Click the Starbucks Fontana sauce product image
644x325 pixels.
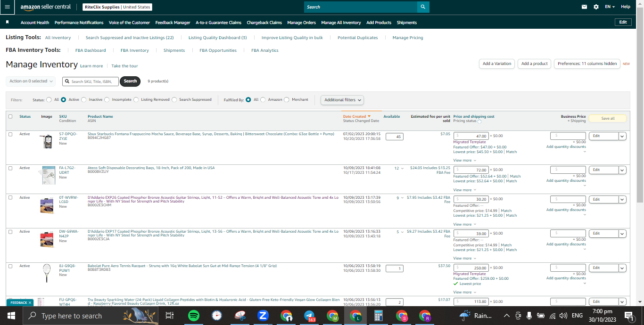(x=47, y=141)
